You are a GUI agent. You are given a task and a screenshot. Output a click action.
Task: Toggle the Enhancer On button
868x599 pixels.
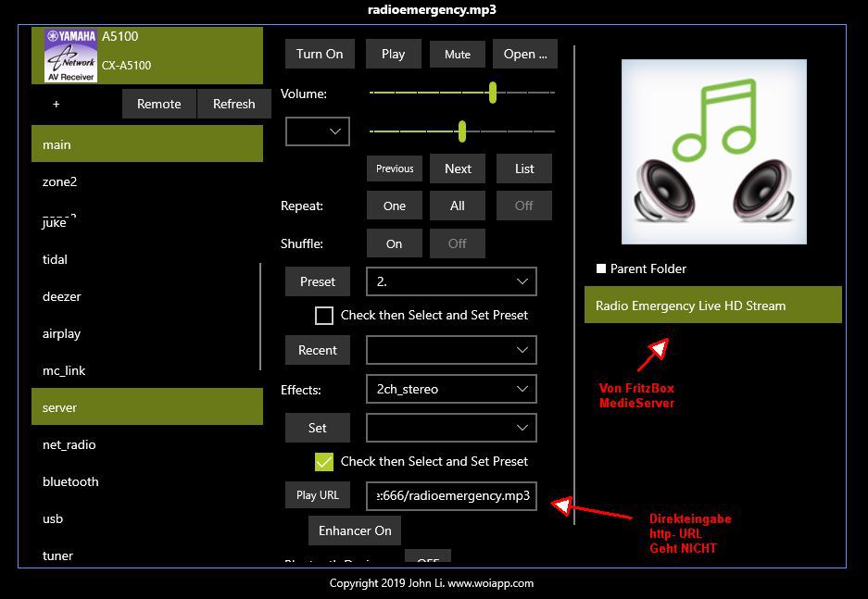coord(355,530)
